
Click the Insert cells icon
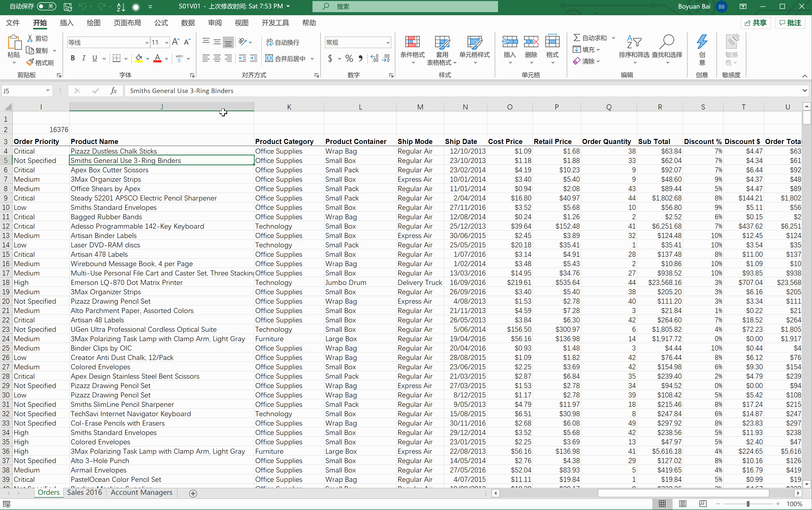pos(509,42)
